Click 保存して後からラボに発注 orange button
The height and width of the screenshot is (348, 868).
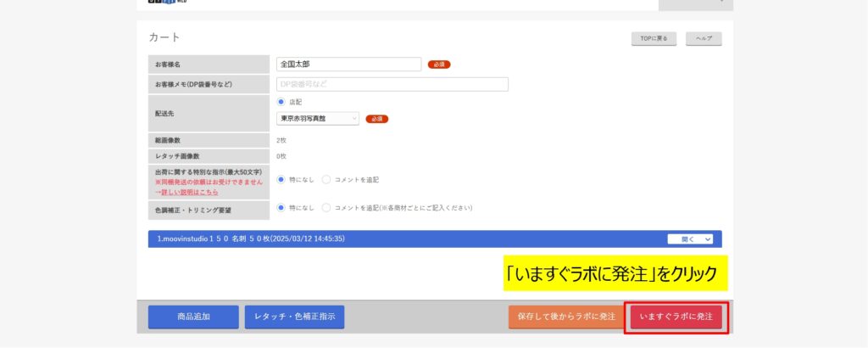click(565, 317)
